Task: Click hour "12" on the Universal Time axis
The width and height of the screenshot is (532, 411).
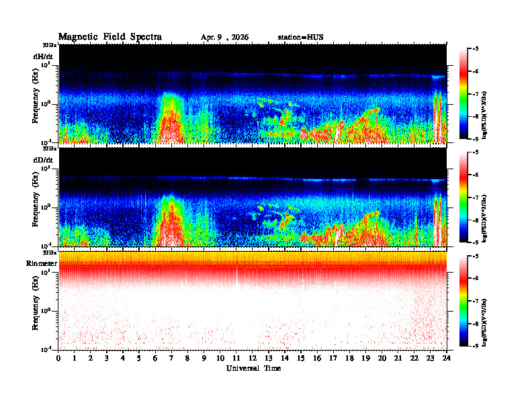Action: click(253, 358)
